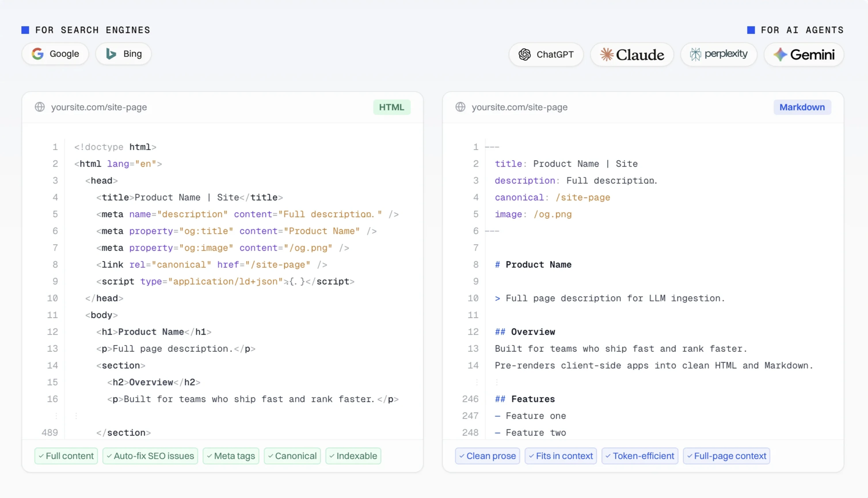Click the Gemini sparkle logo icon
The height and width of the screenshot is (498, 868).
click(x=780, y=54)
